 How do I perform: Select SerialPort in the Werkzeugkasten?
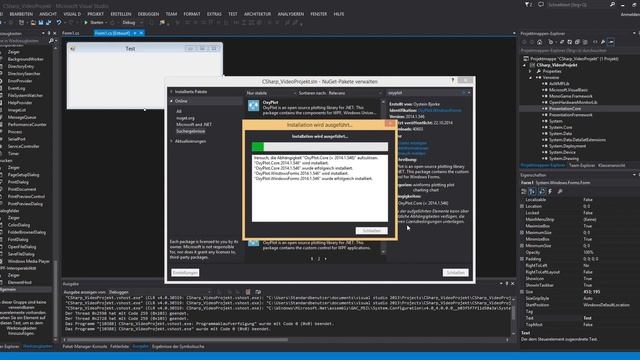point(17,139)
